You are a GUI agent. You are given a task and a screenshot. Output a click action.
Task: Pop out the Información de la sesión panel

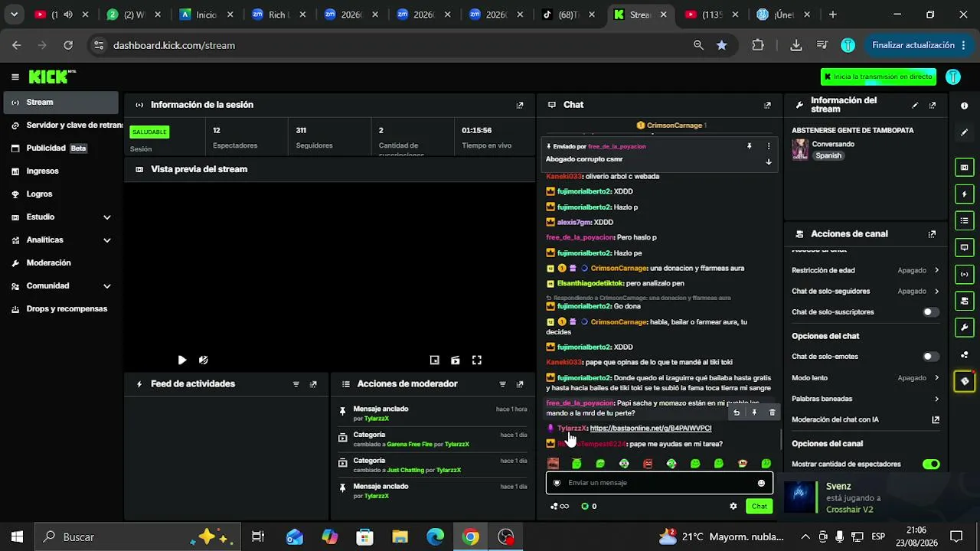click(x=520, y=105)
